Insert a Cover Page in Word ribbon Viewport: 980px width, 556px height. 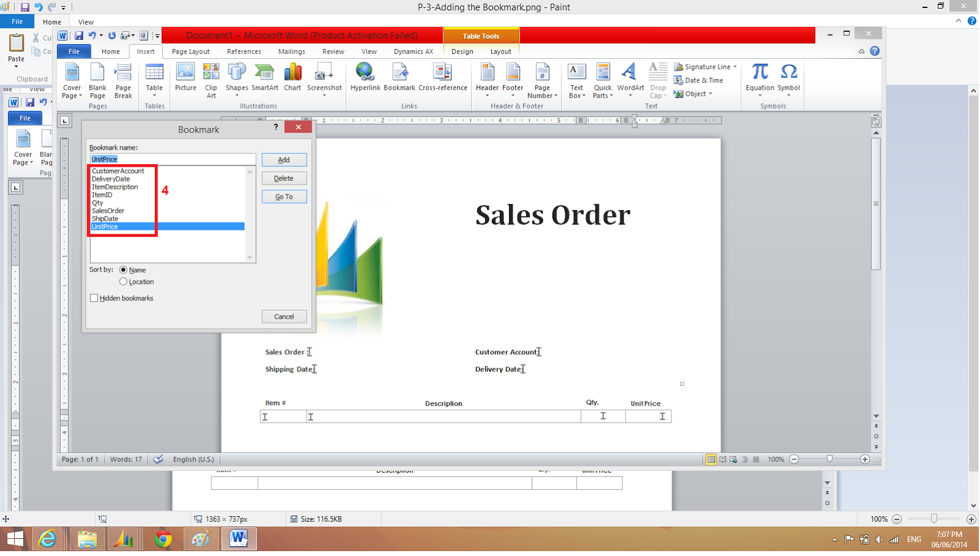pos(72,80)
